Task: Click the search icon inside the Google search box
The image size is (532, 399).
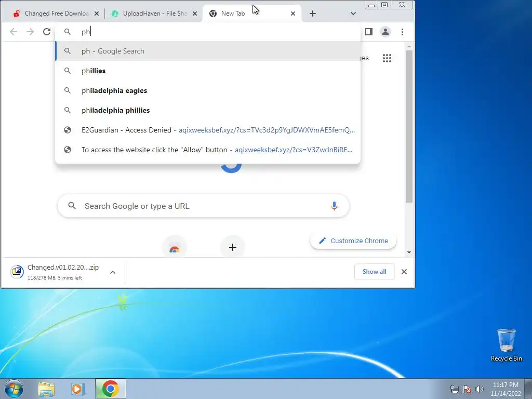Action: coord(72,206)
